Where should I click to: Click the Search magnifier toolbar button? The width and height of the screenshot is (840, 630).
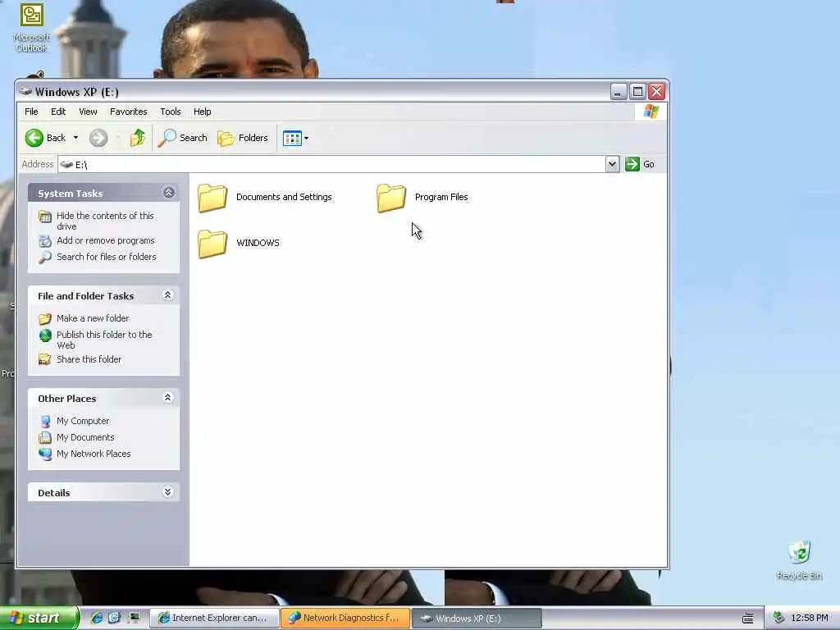[183, 138]
